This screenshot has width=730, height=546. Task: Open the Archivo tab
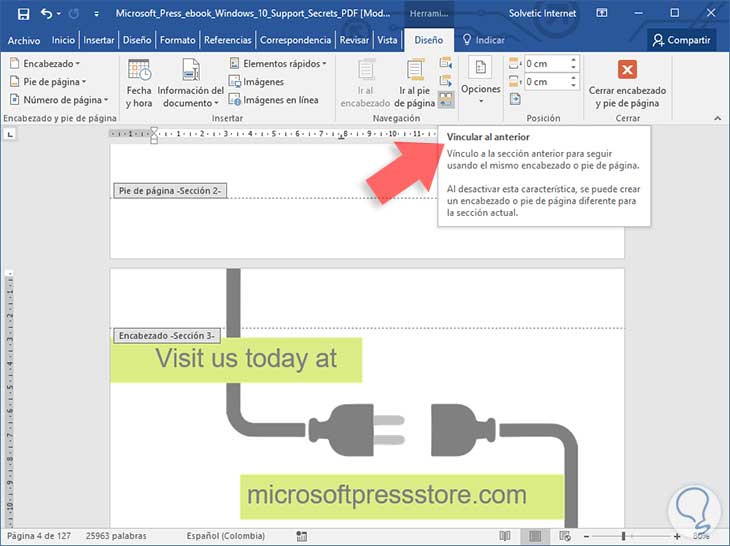click(24, 40)
